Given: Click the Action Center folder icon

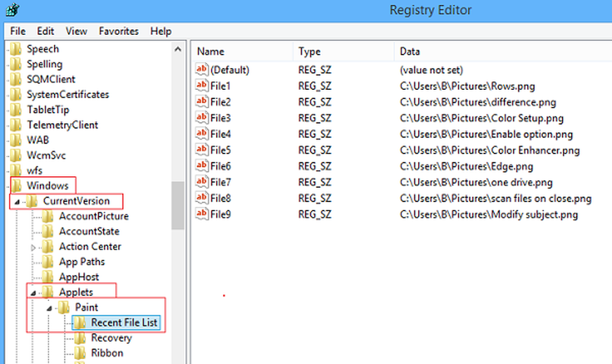Looking at the screenshot, I should tap(48, 247).
